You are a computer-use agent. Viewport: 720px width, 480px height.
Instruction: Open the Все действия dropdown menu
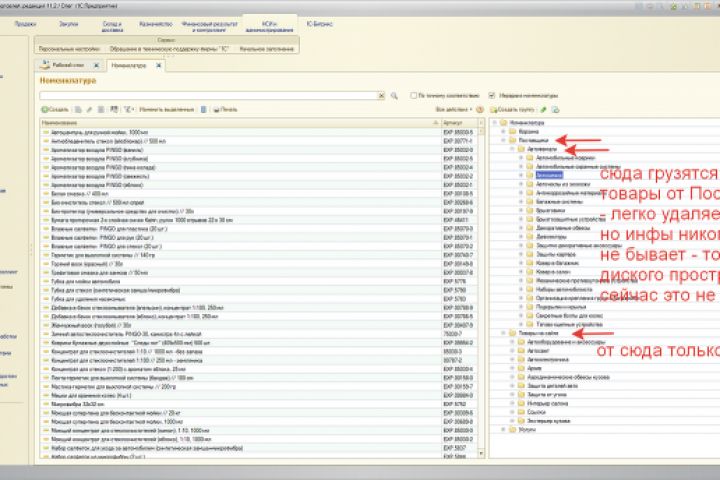(x=454, y=109)
